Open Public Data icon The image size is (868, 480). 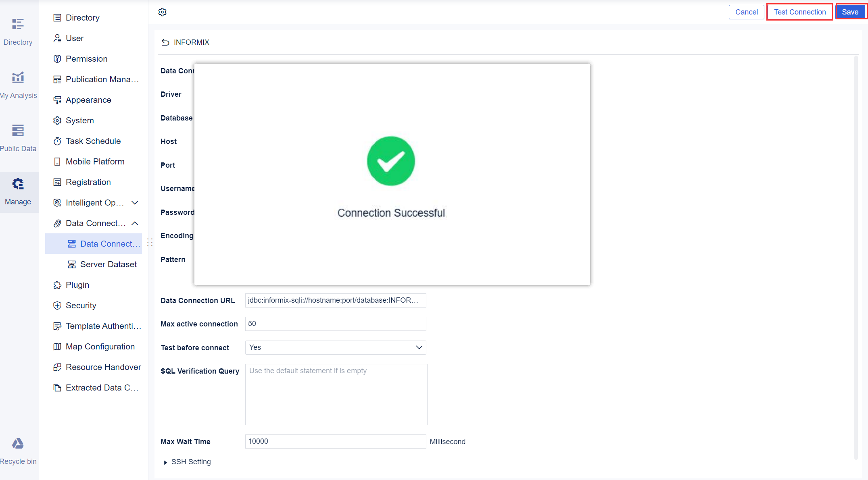(x=18, y=130)
